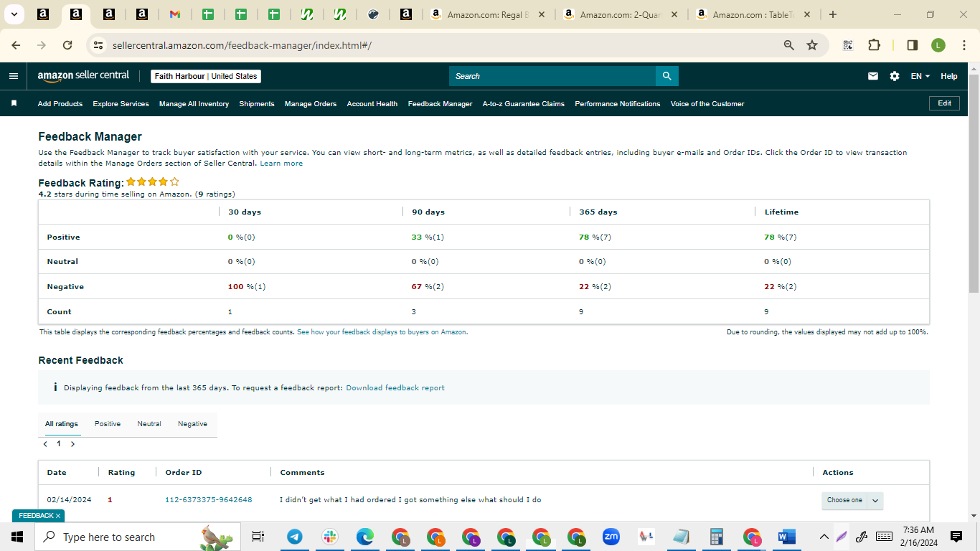Open the Choose one actions dropdown
The image size is (980, 551).
(852, 500)
